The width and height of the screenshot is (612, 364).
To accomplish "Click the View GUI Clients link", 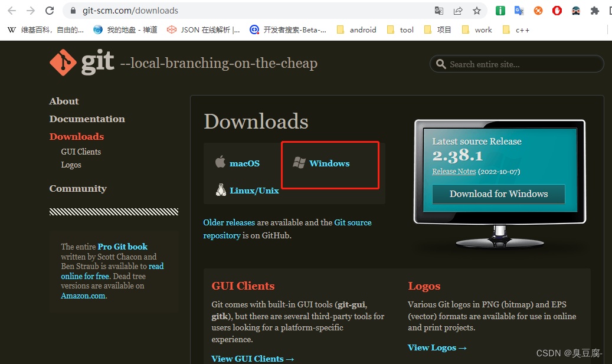I will point(253,359).
